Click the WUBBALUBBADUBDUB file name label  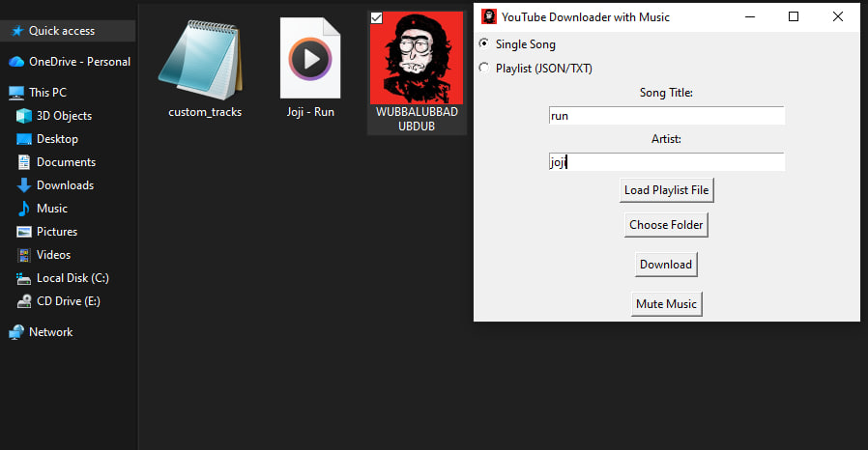click(417, 119)
